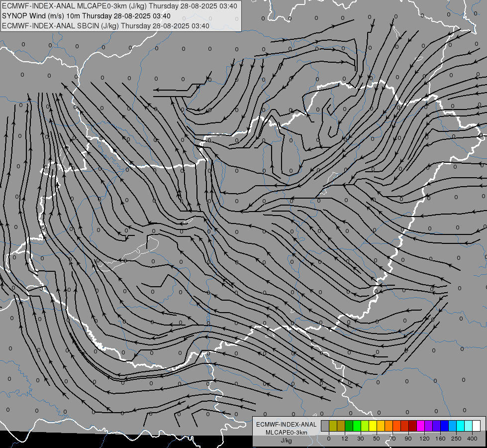Click the legend scale value 400

click(x=472, y=439)
